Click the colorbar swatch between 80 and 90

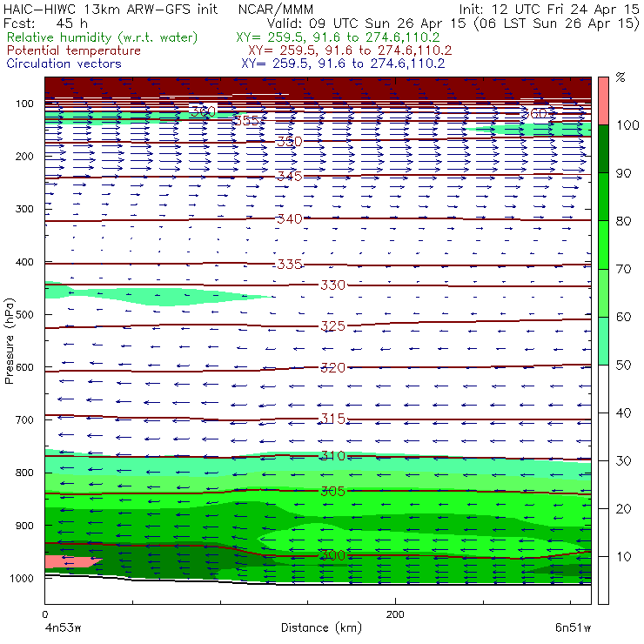click(x=603, y=197)
